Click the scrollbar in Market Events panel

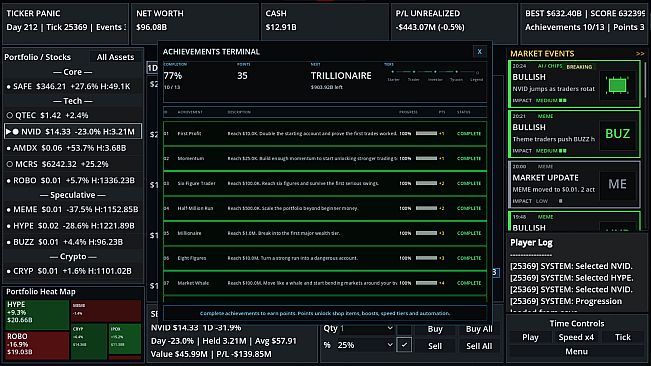(x=645, y=80)
